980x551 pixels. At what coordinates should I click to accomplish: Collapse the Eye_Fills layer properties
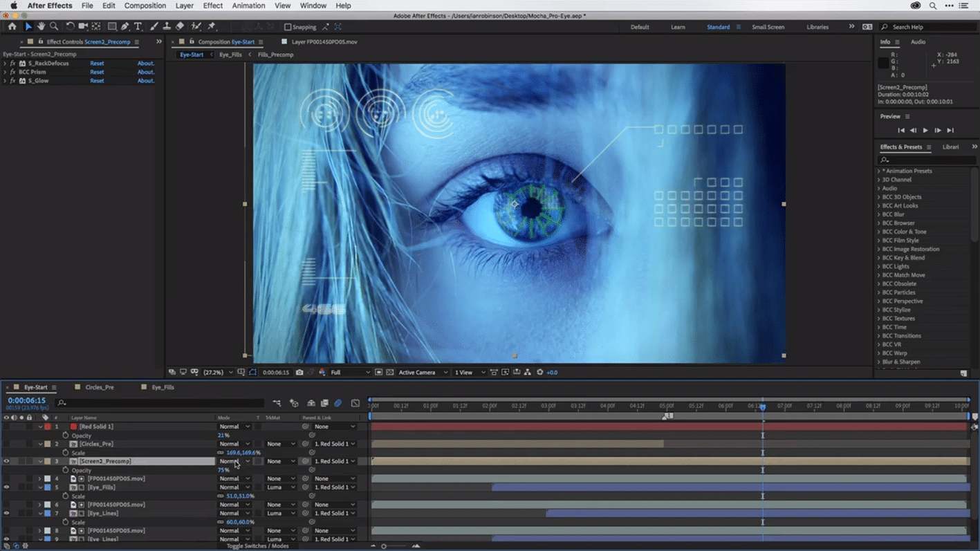tap(40, 487)
